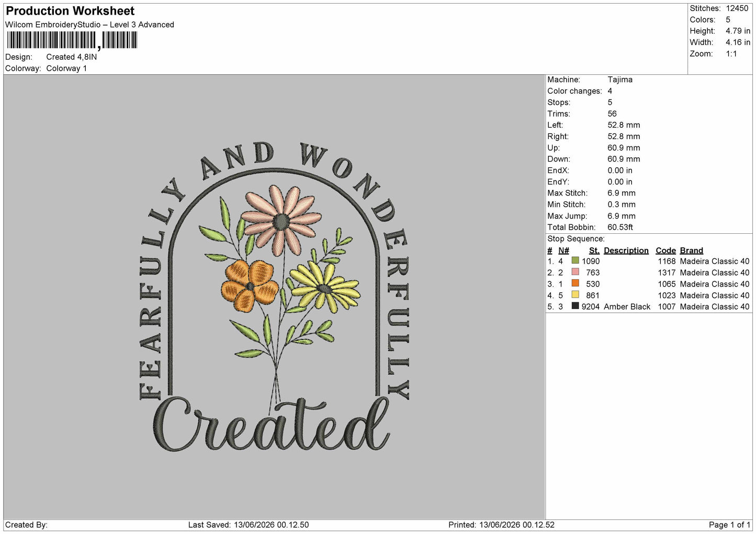Click the Min Stitch value 0.3 mm

[622, 204]
